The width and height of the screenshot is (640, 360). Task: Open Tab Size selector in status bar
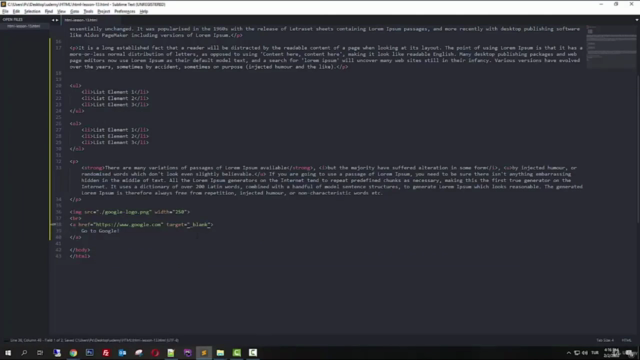(x=605, y=340)
